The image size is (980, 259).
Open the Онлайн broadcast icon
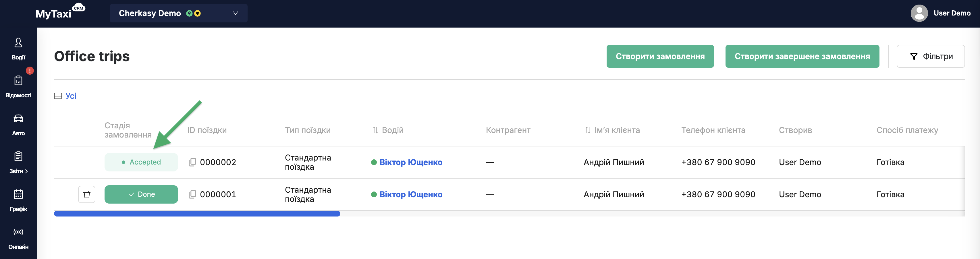[18, 238]
